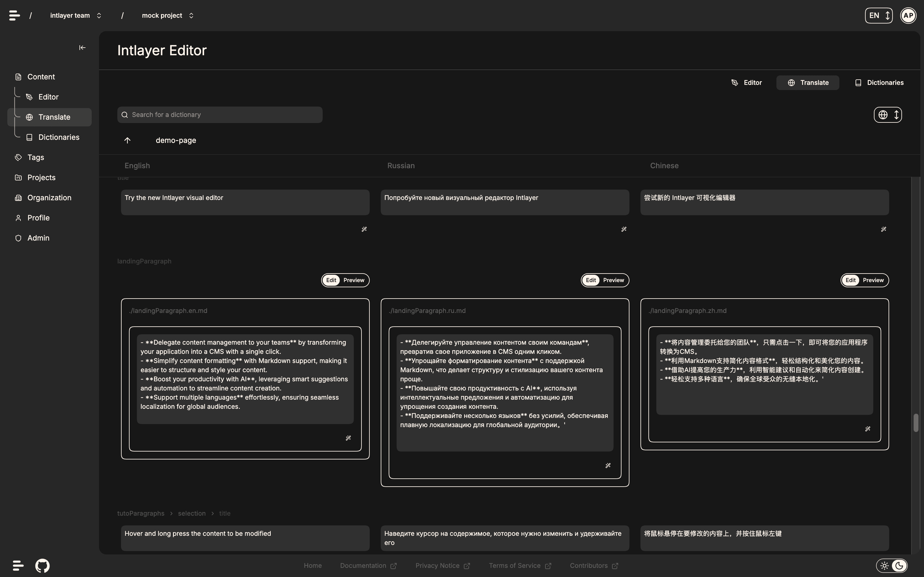924x577 pixels.
Task: Toggle the light/dark theme switcher
Action: 892,565
